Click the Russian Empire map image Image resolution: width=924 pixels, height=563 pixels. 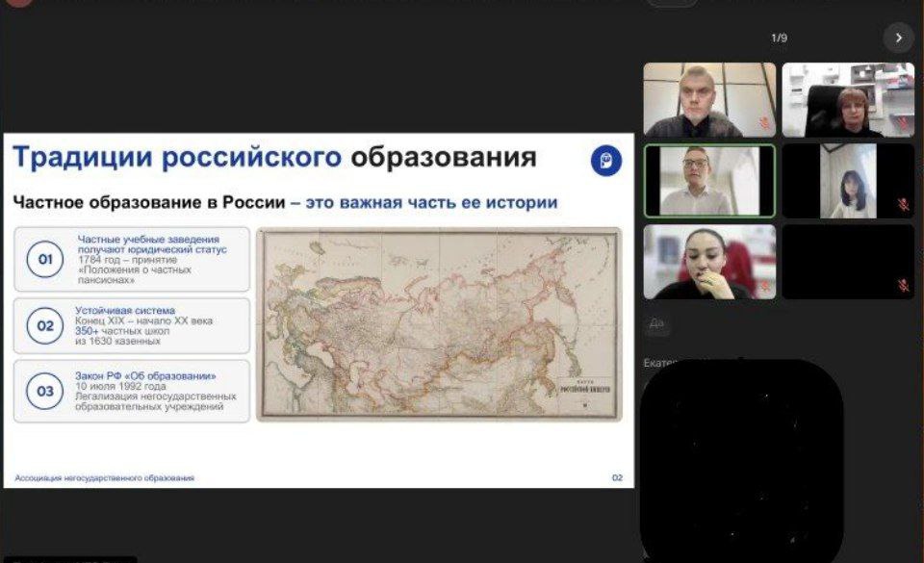tap(439, 324)
